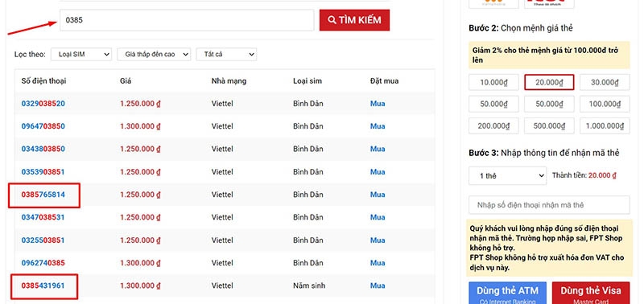
Task: Click the phone number field for card code
Action: (549, 205)
